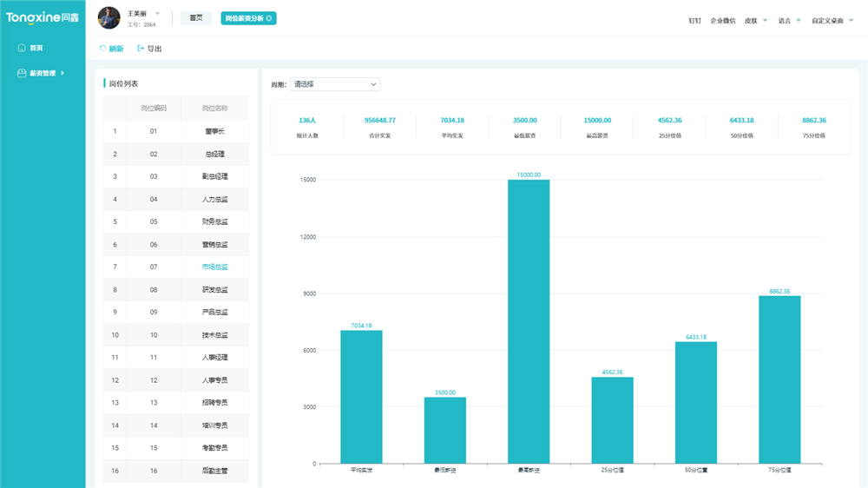Click the 企业微信 link

722,20
